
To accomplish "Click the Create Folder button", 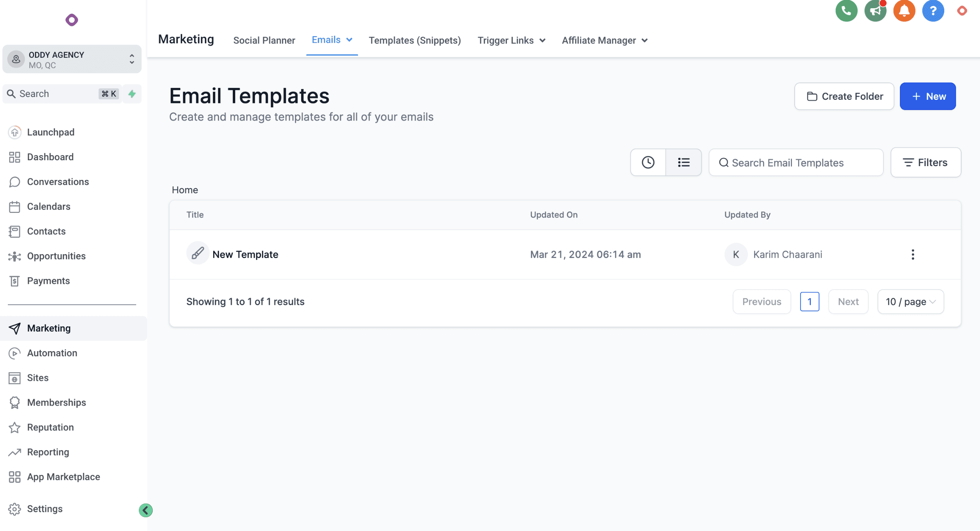I will tap(844, 96).
